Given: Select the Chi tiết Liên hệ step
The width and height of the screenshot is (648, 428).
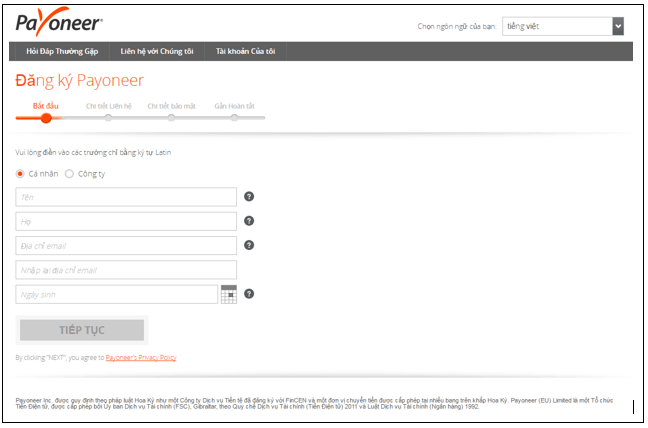Looking at the screenshot, I should tap(108, 106).
